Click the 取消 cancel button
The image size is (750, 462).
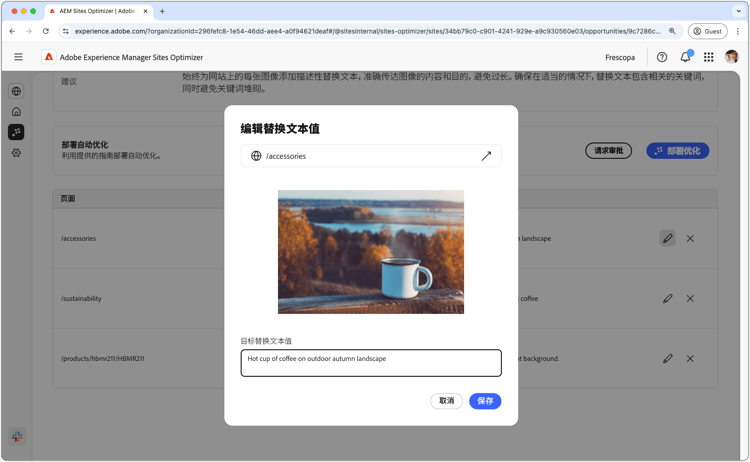point(446,401)
